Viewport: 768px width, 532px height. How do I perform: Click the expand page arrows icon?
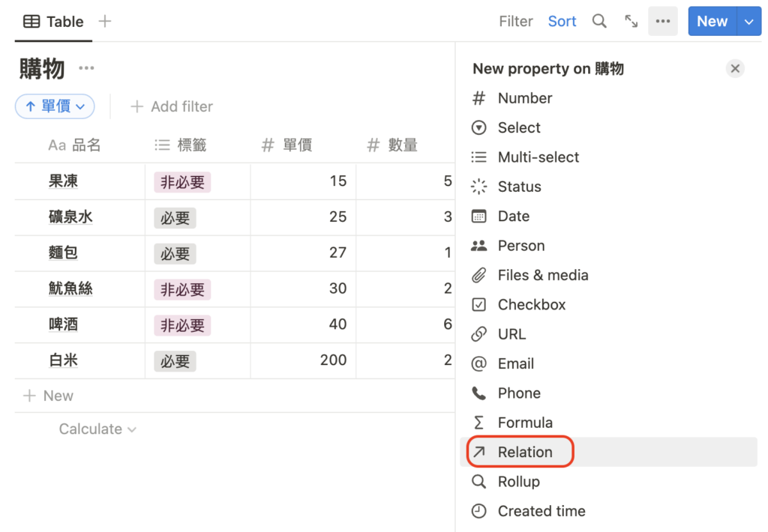pyautogui.click(x=631, y=21)
